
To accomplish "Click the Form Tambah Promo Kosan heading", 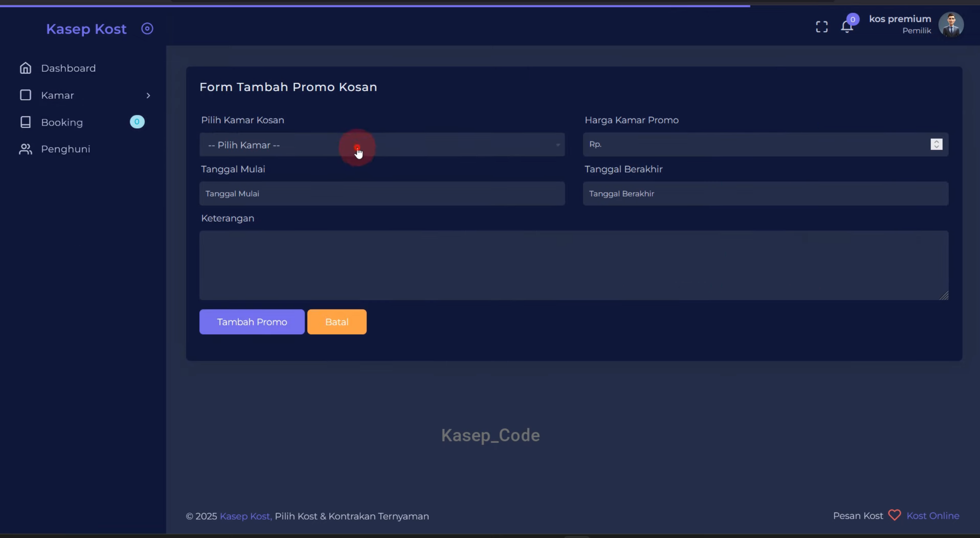I will tap(288, 87).
